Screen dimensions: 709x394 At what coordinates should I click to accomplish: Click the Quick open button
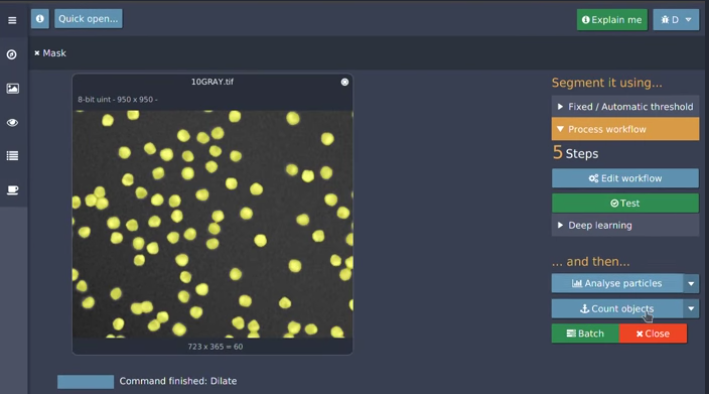point(88,19)
